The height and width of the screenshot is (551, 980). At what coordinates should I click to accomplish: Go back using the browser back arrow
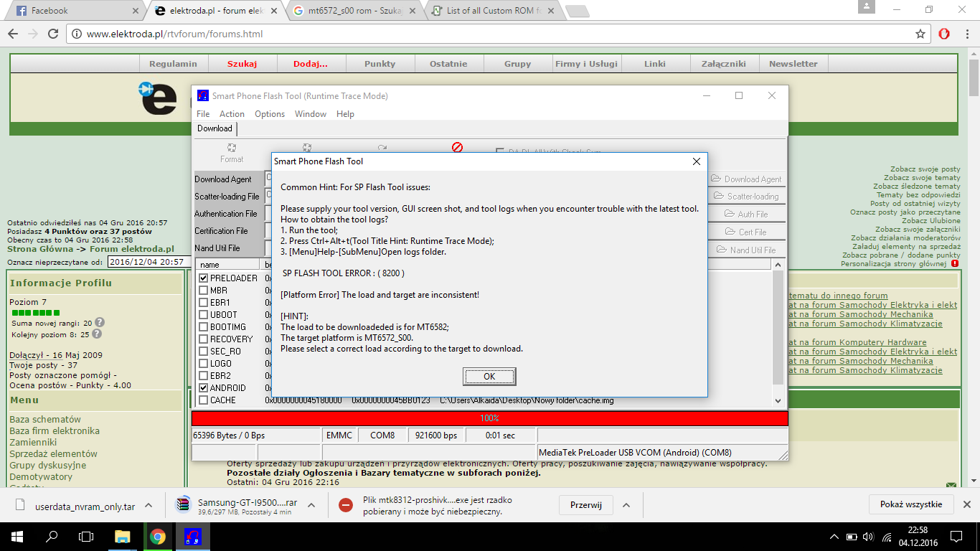(x=13, y=34)
